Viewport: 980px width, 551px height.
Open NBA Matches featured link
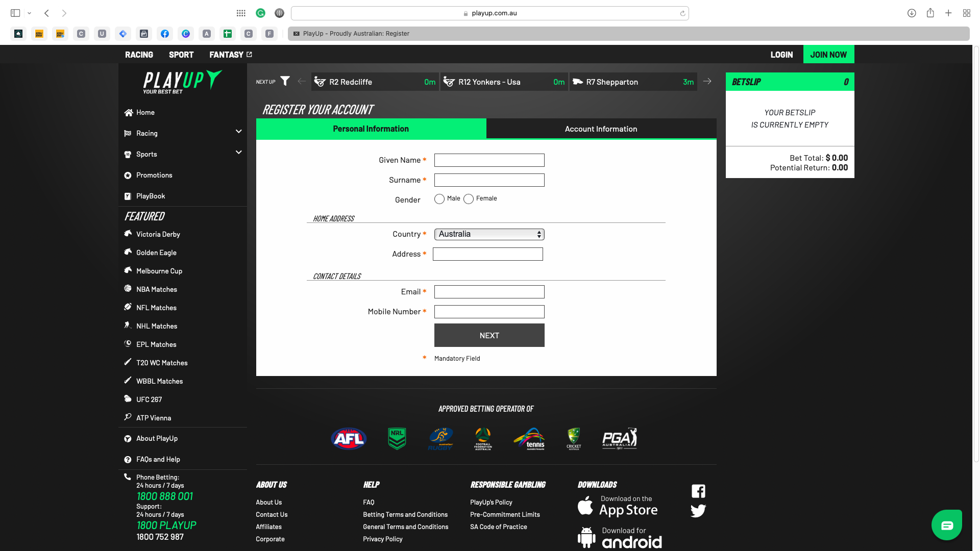pos(156,289)
